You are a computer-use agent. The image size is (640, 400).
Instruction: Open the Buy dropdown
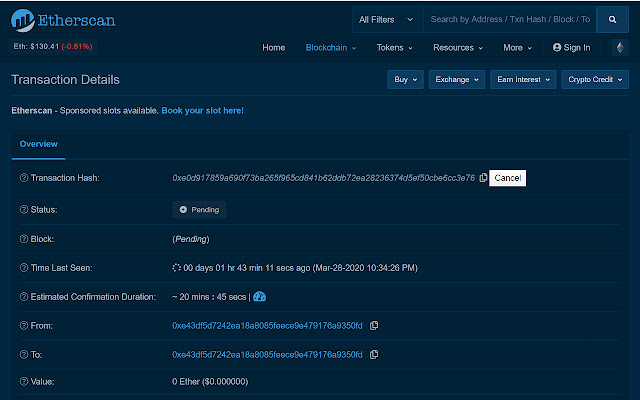[x=406, y=80]
